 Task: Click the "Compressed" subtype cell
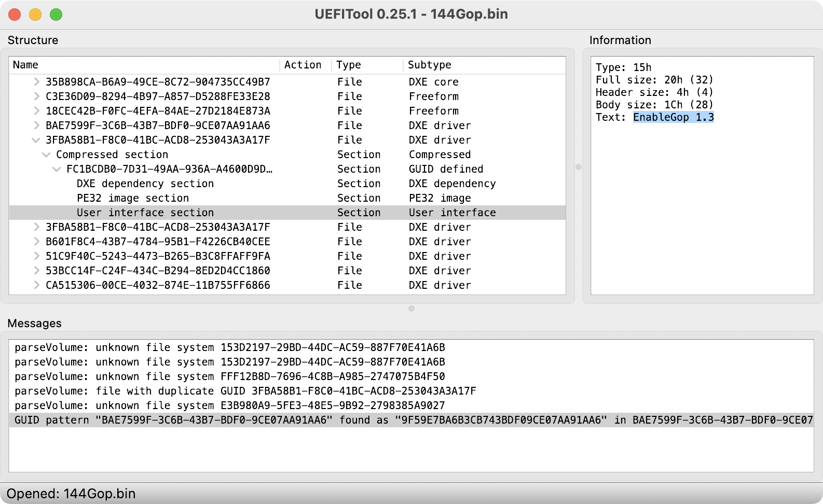tap(440, 155)
